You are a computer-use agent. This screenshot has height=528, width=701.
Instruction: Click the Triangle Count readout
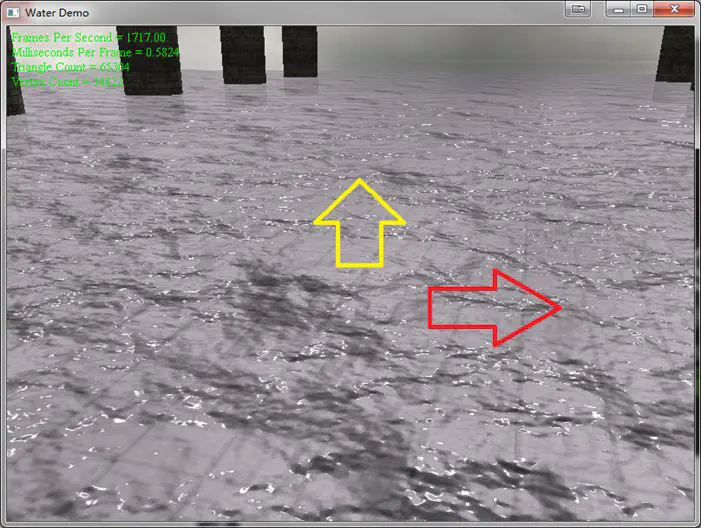(70, 65)
